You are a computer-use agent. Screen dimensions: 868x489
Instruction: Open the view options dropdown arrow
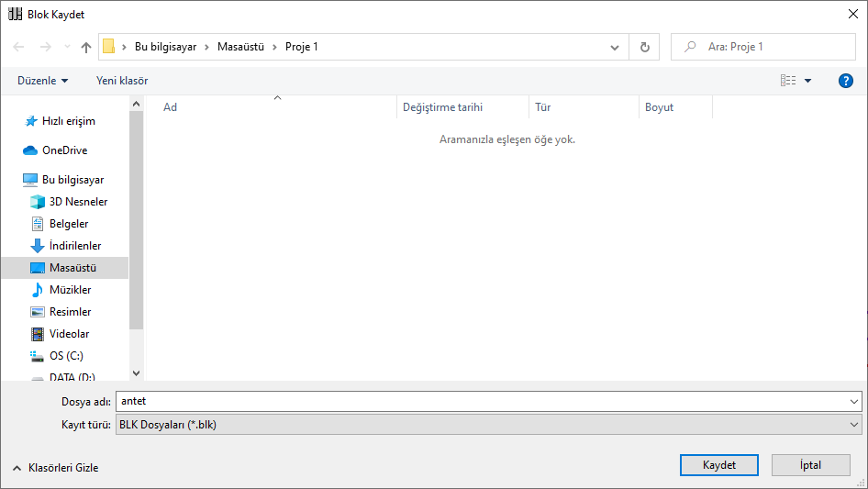(808, 81)
